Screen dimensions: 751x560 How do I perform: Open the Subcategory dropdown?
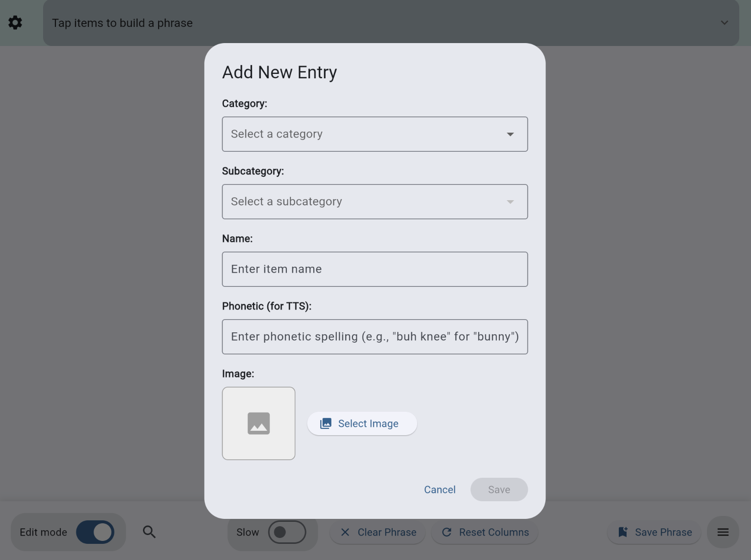point(375,202)
